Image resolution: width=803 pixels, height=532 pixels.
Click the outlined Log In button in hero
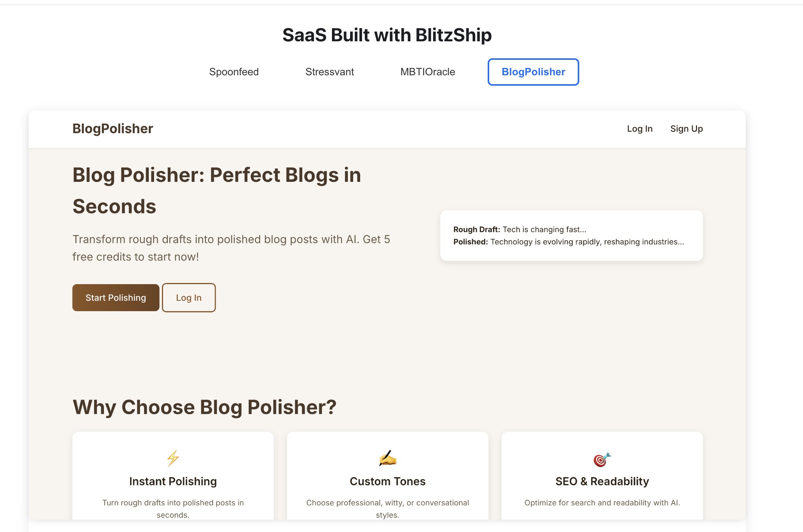point(189,298)
